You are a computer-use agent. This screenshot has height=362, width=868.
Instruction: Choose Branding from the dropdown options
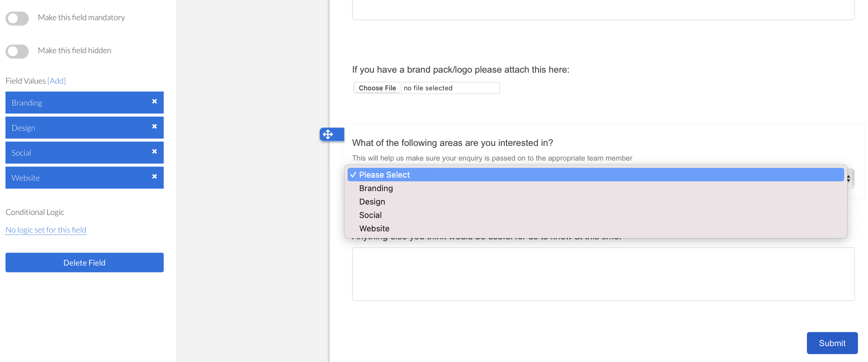[x=376, y=188]
